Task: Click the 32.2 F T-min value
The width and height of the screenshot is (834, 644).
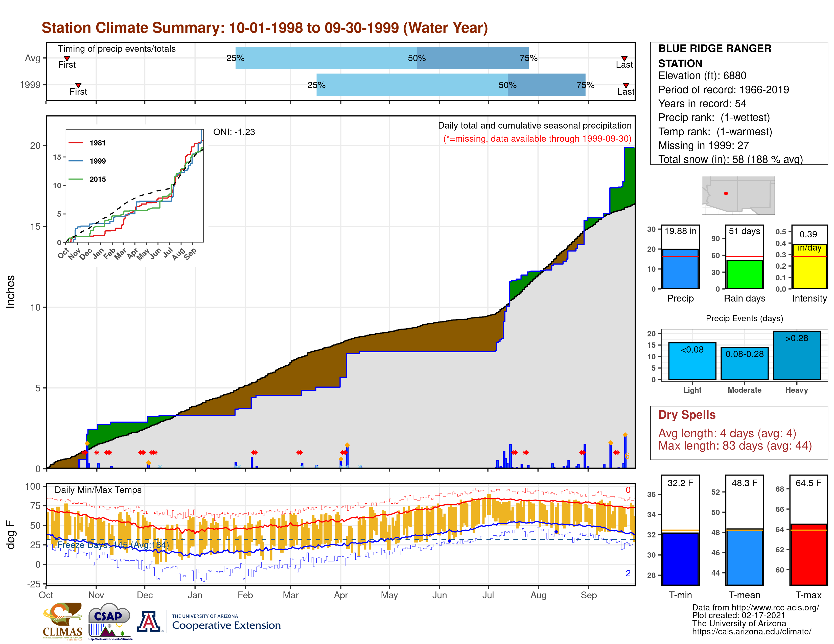Action: click(x=680, y=483)
